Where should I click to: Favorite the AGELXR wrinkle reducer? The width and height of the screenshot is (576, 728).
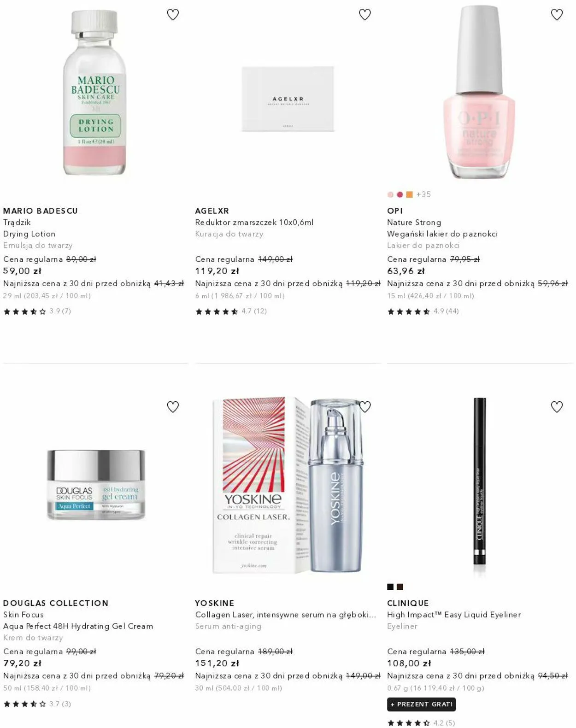point(364,15)
